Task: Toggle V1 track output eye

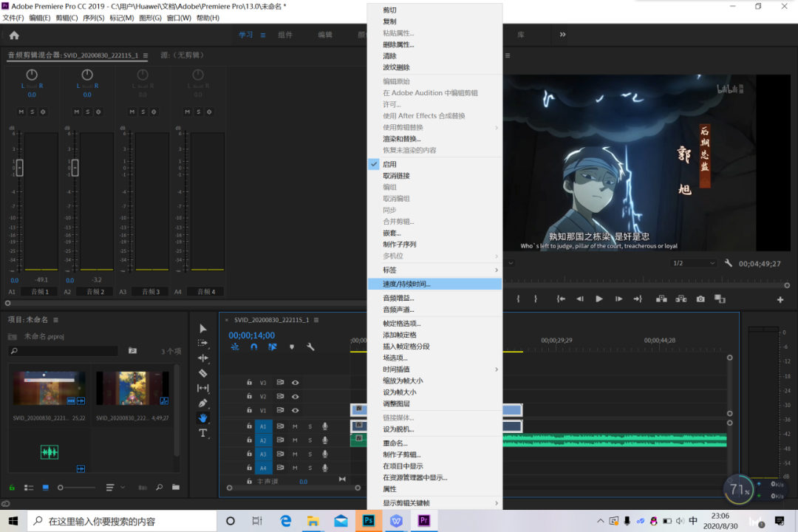Action: point(295,410)
